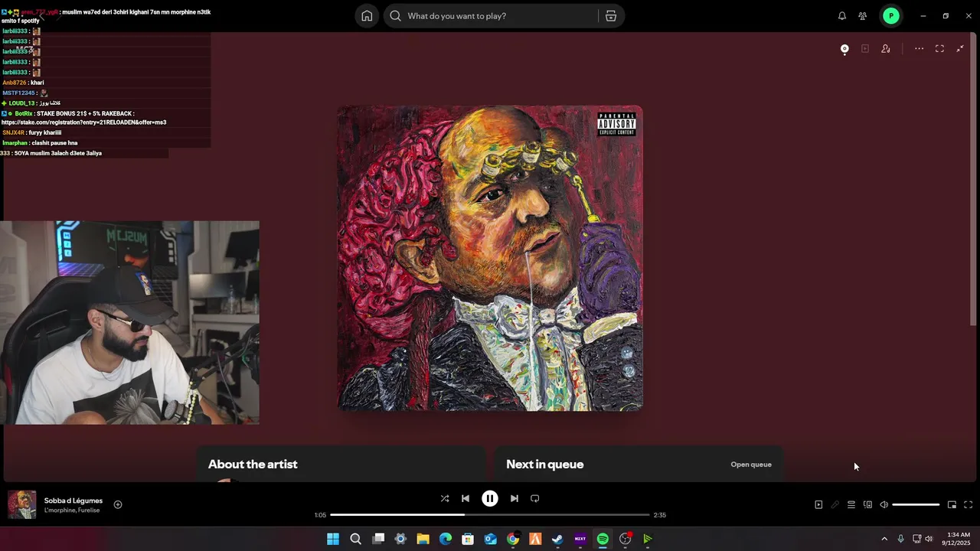Click the stake.com registration link in chat
980x551 pixels.
[x=84, y=122]
